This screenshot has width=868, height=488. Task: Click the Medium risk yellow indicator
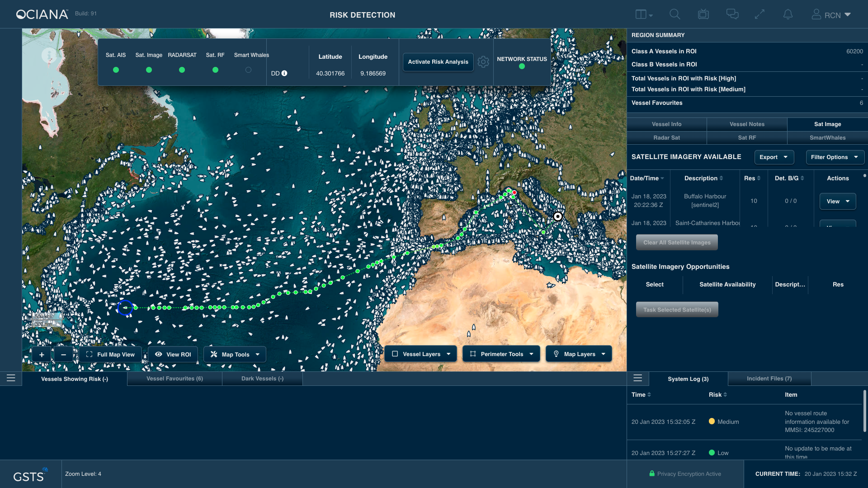coord(712,422)
